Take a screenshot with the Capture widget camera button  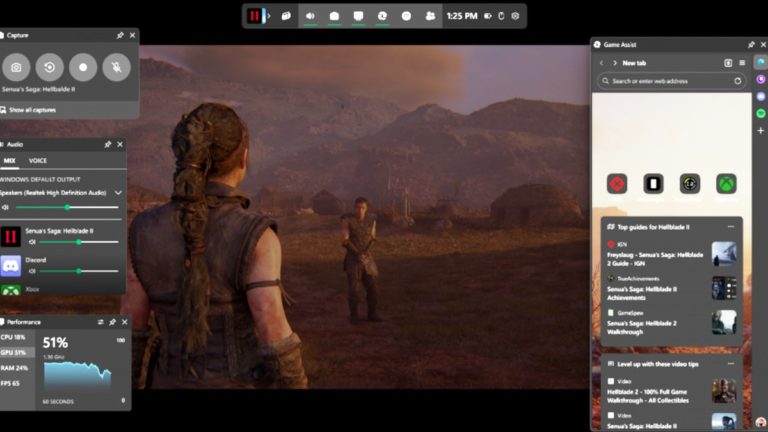point(16,67)
